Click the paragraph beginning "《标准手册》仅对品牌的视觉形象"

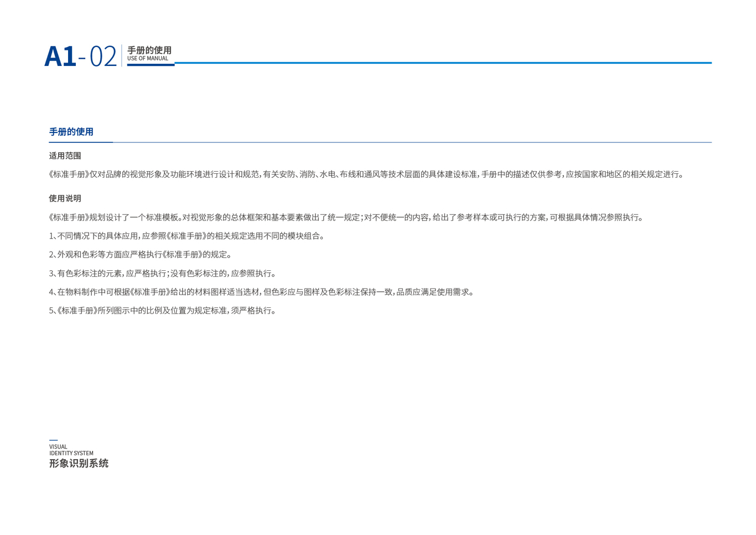[367, 174]
